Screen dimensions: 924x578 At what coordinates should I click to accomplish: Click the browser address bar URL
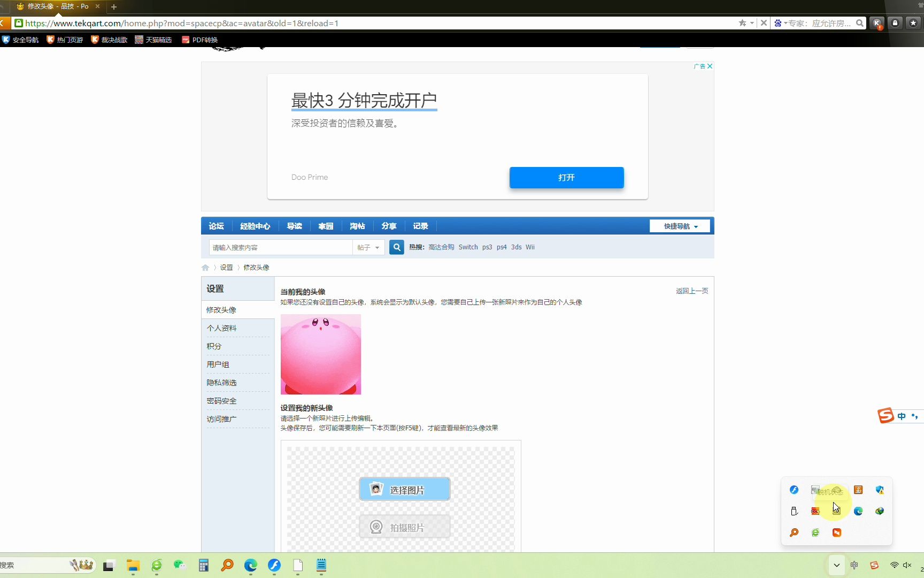click(x=182, y=23)
